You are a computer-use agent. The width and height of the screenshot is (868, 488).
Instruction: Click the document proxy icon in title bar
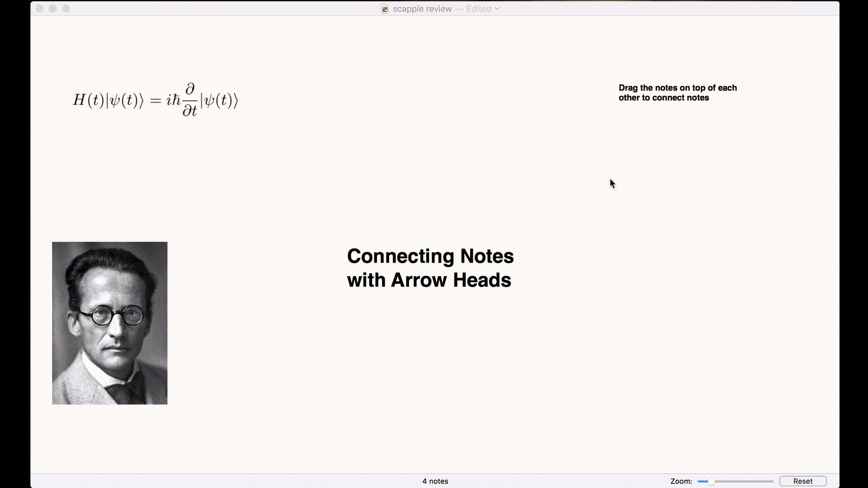[x=385, y=9]
